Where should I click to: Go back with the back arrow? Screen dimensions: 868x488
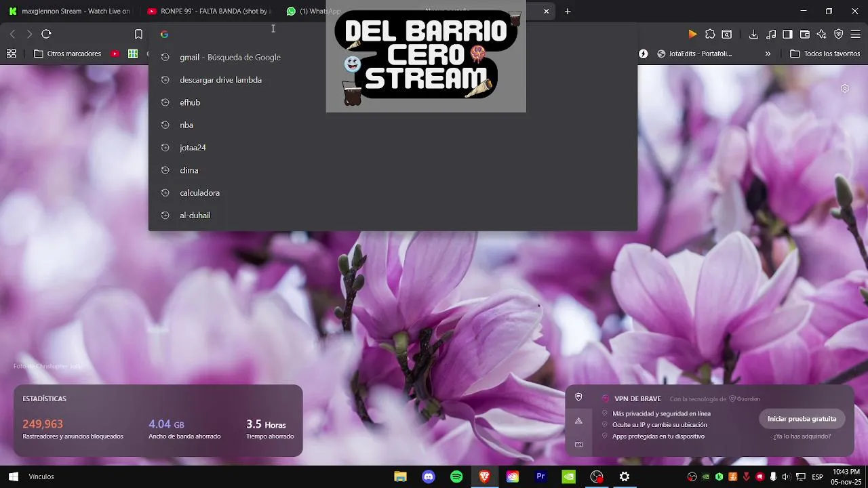pyautogui.click(x=12, y=34)
